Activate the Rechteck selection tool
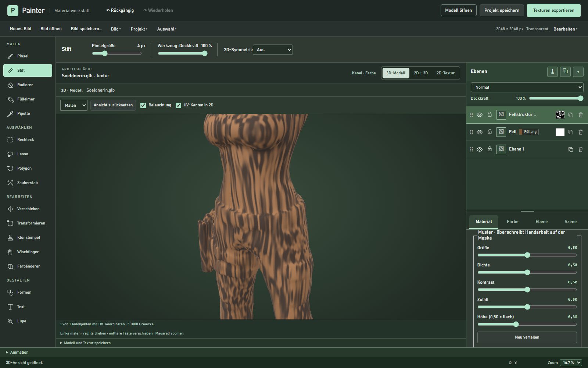The image size is (588, 368). point(28,139)
